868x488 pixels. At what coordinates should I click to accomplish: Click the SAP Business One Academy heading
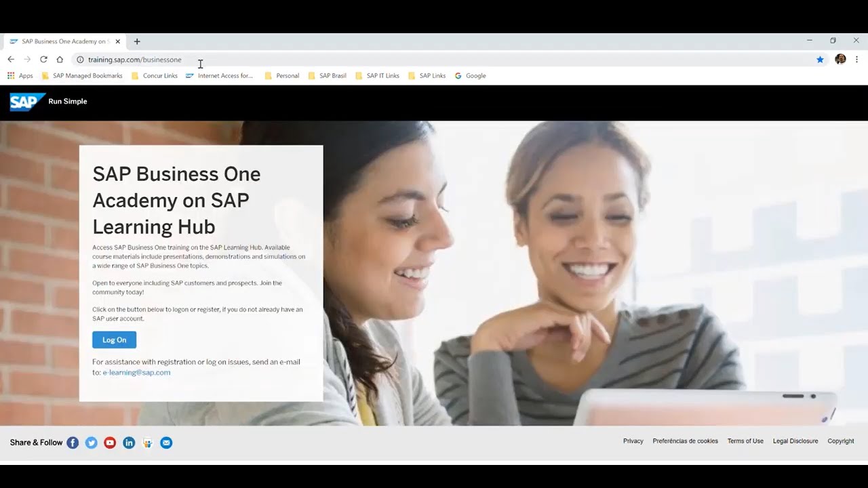[x=176, y=200]
